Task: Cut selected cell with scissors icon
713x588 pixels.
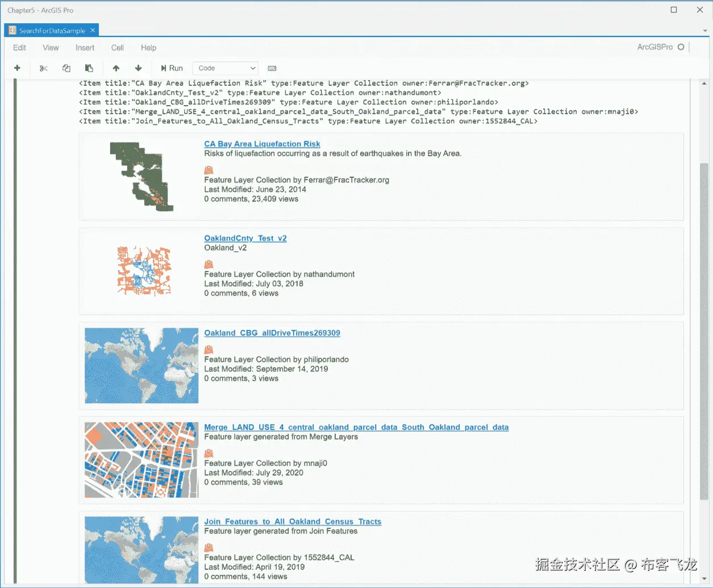Action: (x=44, y=68)
